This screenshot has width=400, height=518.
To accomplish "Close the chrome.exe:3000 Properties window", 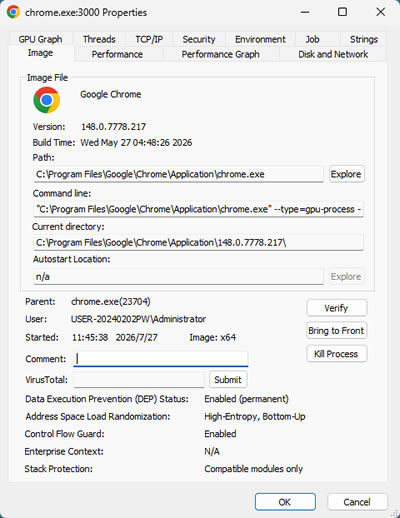I will [x=381, y=12].
